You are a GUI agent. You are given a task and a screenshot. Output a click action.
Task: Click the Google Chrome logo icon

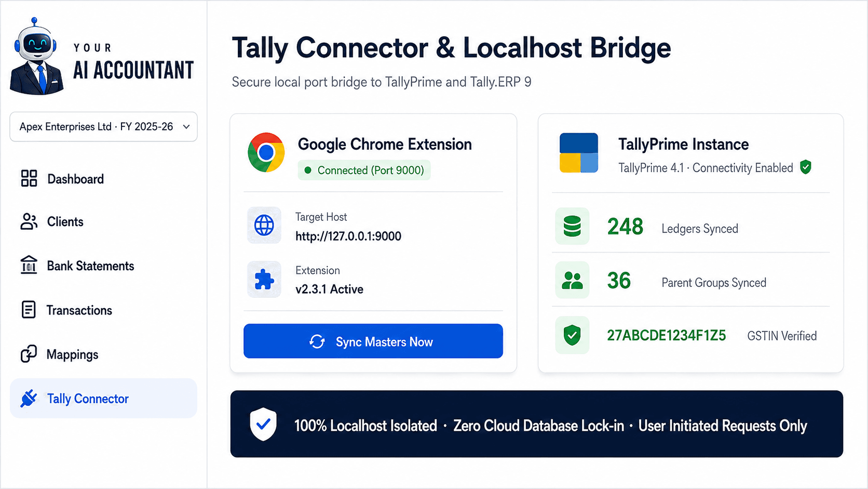266,152
